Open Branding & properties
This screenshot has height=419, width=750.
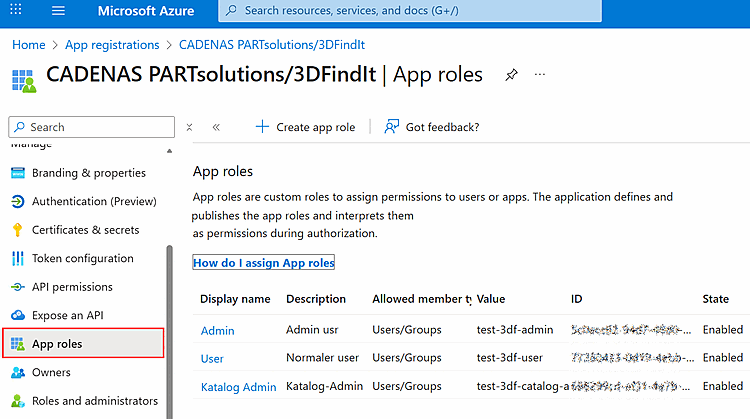[x=89, y=173]
